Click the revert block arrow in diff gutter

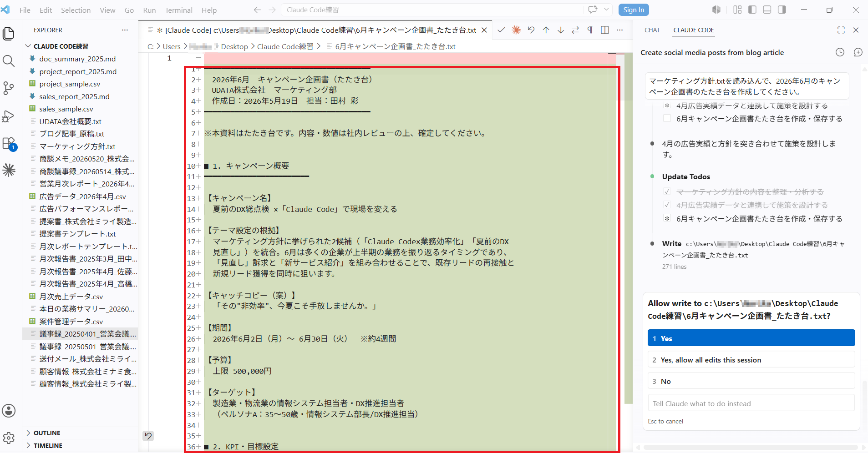[x=148, y=436]
